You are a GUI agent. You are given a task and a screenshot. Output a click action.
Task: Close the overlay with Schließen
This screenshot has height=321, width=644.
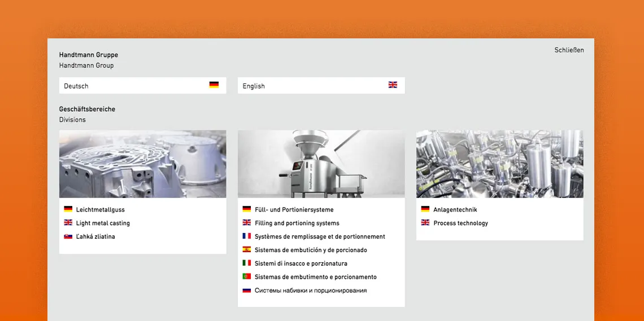(x=569, y=50)
